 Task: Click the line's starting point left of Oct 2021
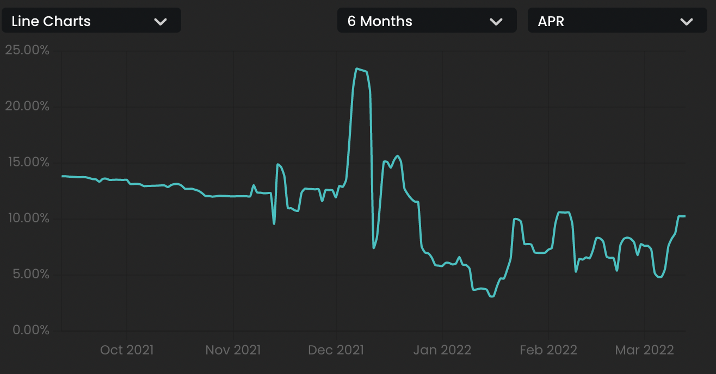click(x=63, y=176)
